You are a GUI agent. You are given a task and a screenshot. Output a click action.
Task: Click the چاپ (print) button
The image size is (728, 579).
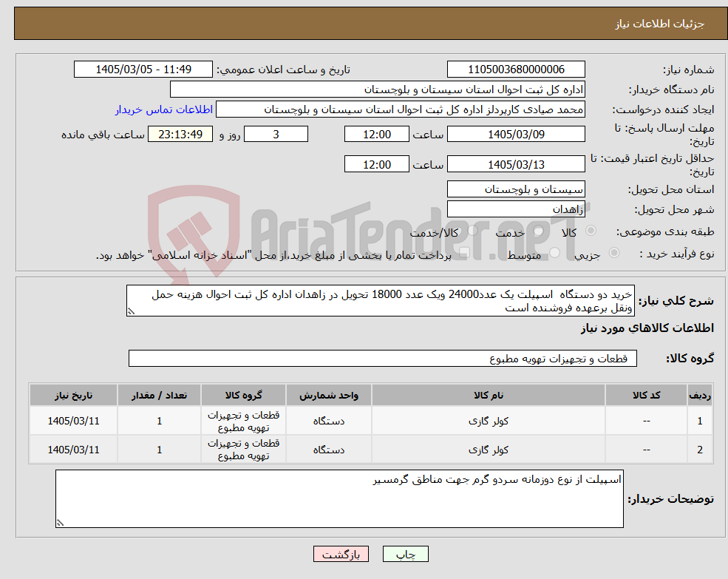click(x=405, y=554)
